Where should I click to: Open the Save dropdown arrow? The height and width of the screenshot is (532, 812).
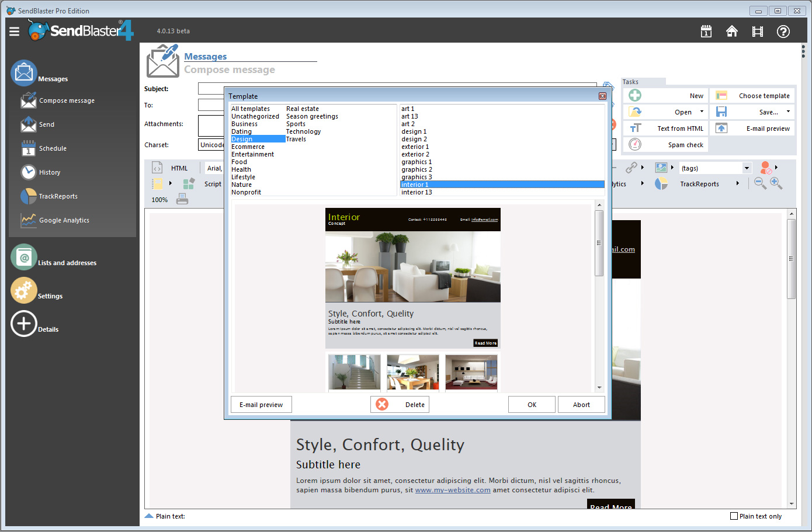point(788,112)
